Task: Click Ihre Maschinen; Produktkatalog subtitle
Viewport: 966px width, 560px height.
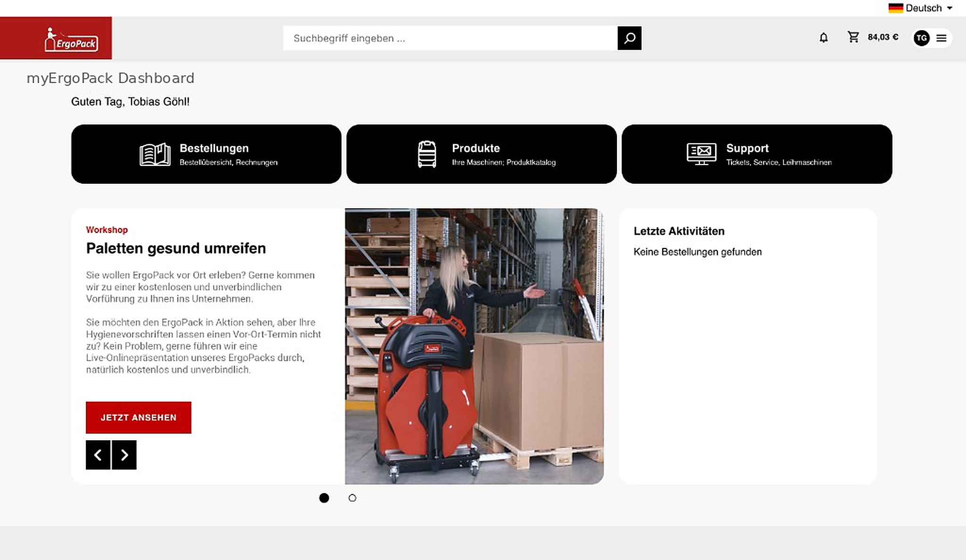Action: [x=504, y=162]
